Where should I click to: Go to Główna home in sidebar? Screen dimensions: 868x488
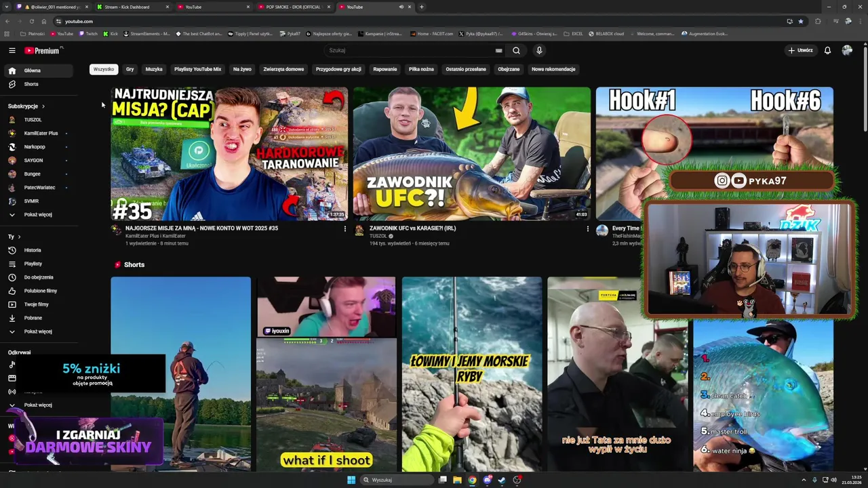click(39, 70)
